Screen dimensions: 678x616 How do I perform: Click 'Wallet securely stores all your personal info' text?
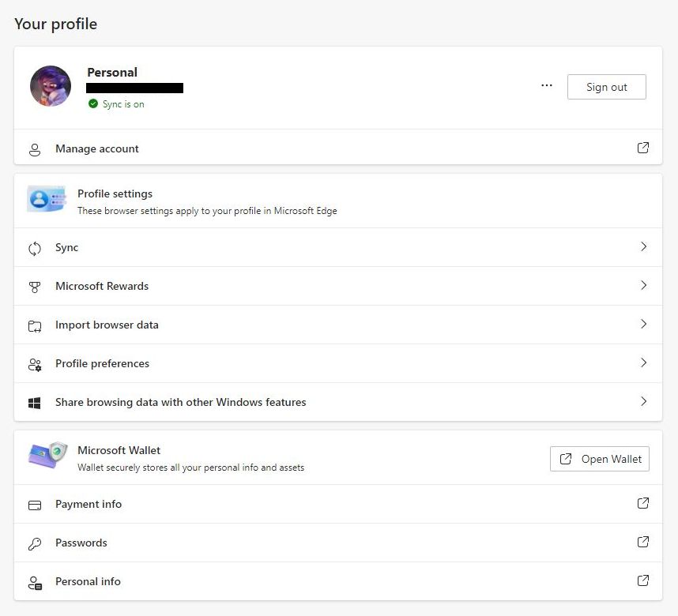190,468
